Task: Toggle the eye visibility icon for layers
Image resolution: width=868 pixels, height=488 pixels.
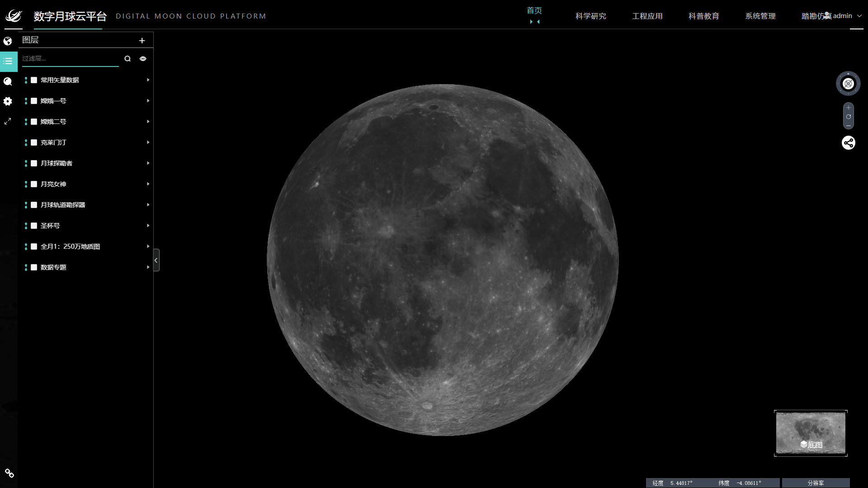Action: pos(143,59)
